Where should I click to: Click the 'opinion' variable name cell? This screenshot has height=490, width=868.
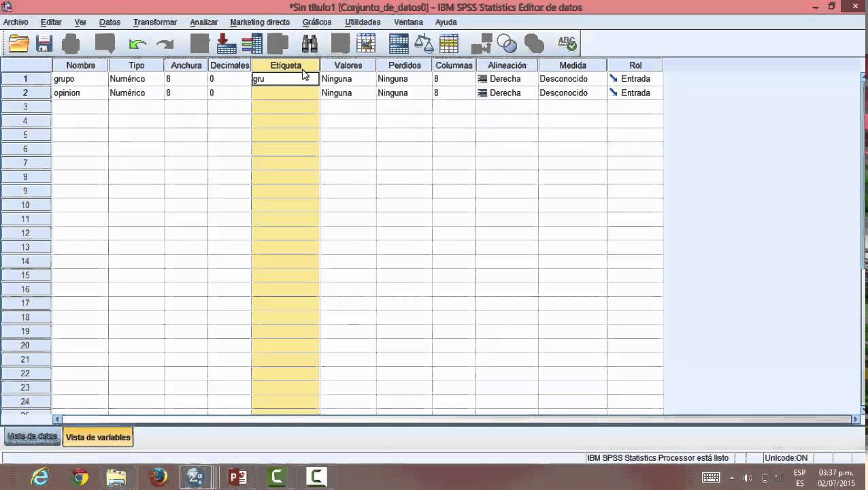(x=80, y=93)
